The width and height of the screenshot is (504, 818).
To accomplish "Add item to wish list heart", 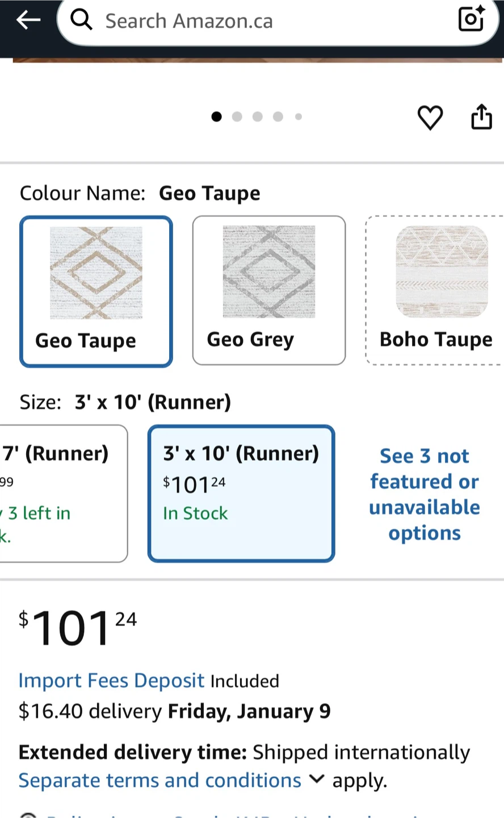I will click(430, 118).
